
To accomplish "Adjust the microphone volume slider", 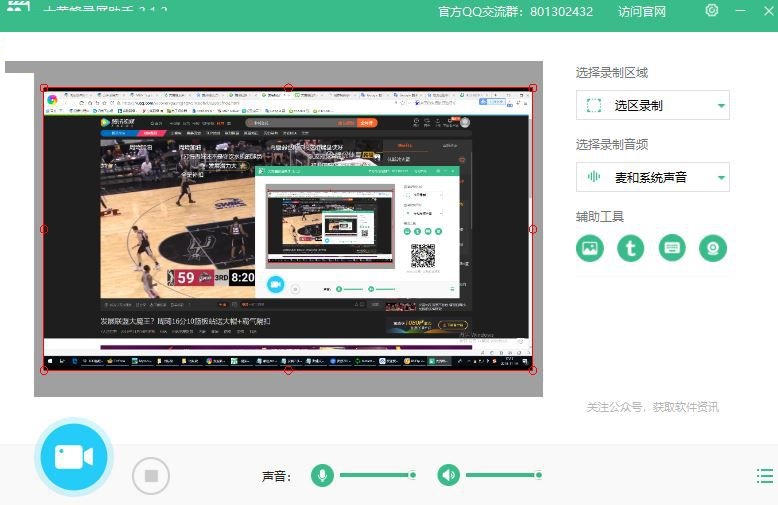I will [377, 475].
